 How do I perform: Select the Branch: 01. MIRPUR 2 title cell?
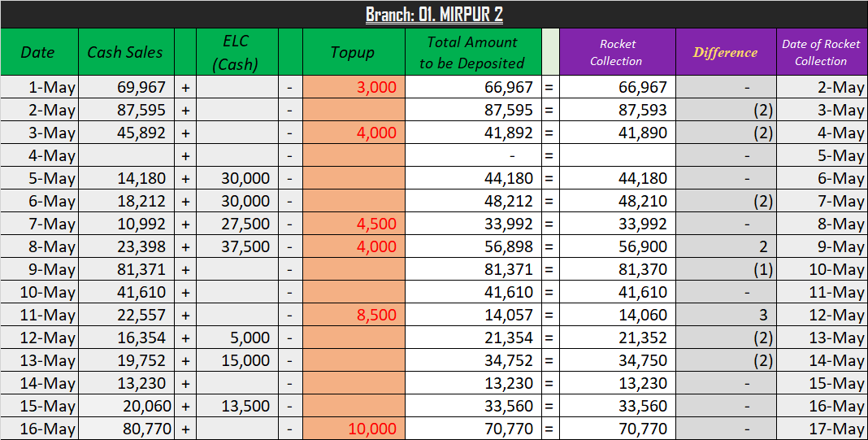434,15
